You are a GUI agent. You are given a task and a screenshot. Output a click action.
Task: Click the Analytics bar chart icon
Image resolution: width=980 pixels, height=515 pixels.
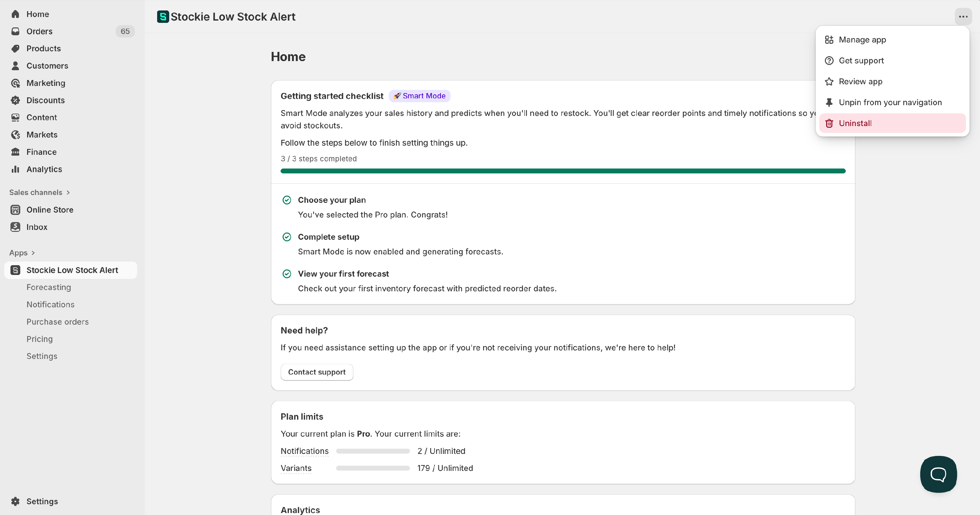[x=15, y=169]
